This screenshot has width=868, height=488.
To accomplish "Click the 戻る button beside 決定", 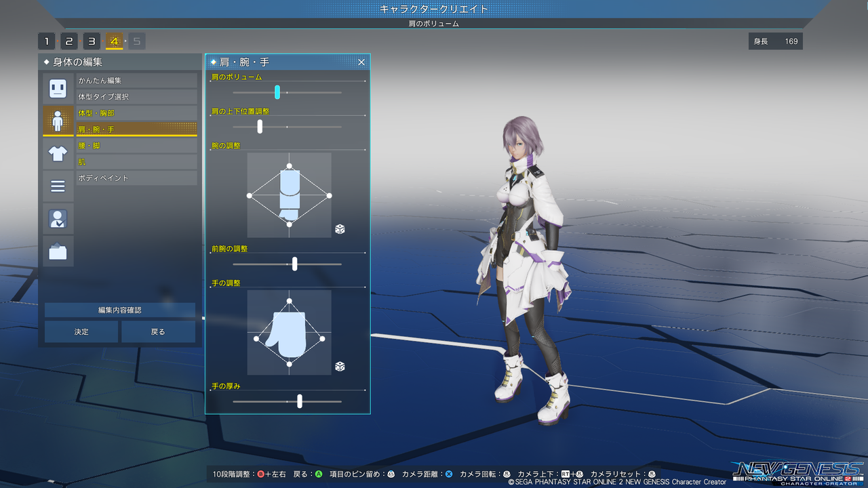I will pyautogui.click(x=158, y=331).
